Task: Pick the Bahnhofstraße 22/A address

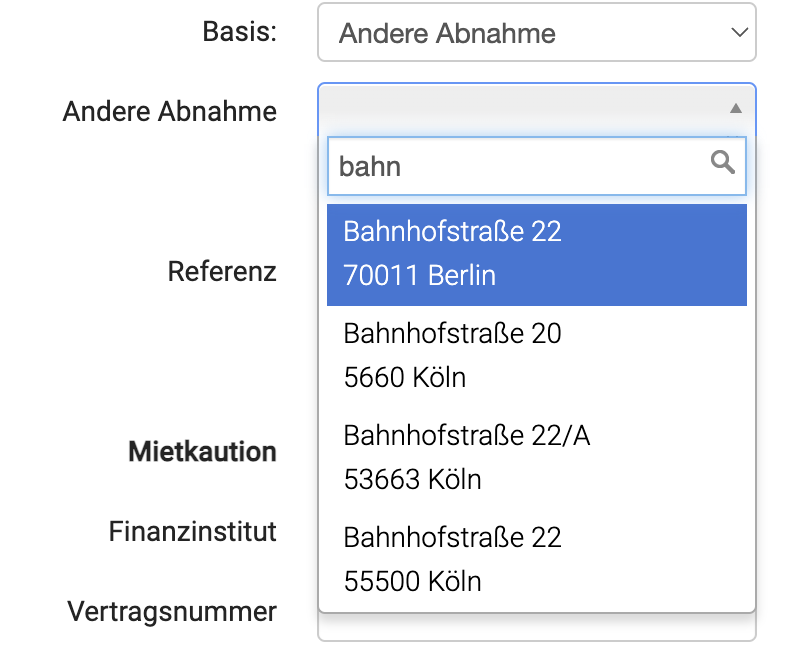Action: tap(536, 457)
